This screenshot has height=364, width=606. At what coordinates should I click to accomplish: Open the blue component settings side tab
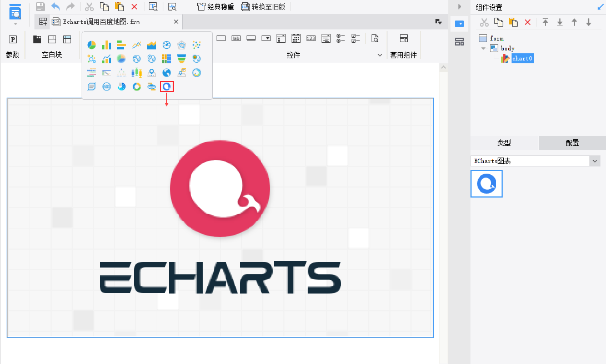459,24
